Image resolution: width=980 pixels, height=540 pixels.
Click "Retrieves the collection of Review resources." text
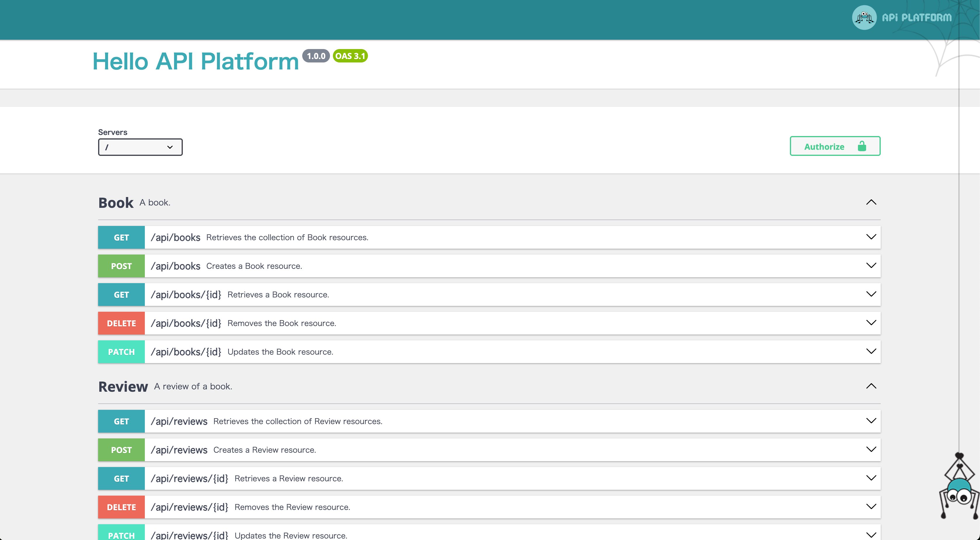pyautogui.click(x=298, y=421)
